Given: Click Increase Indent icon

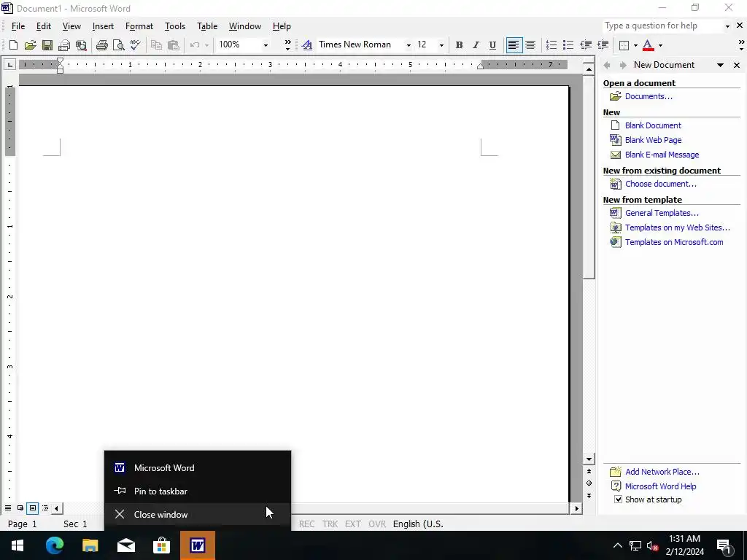Looking at the screenshot, I should point(603,45).
